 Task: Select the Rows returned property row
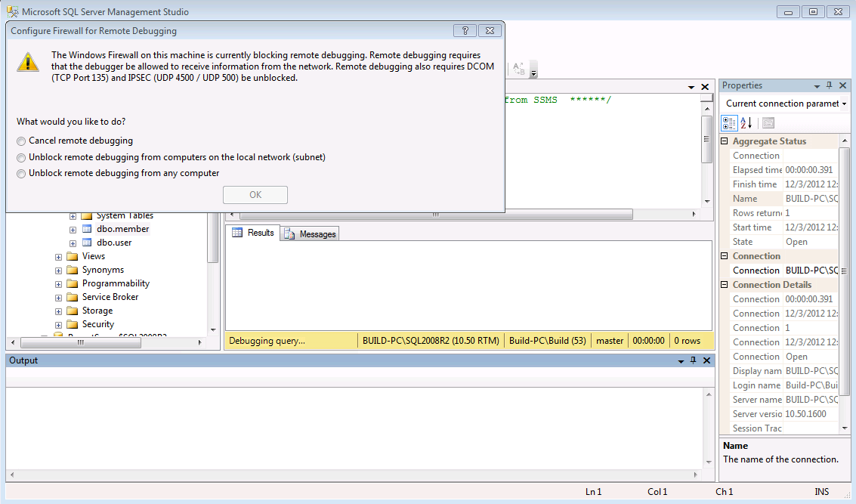click(784, 213)
